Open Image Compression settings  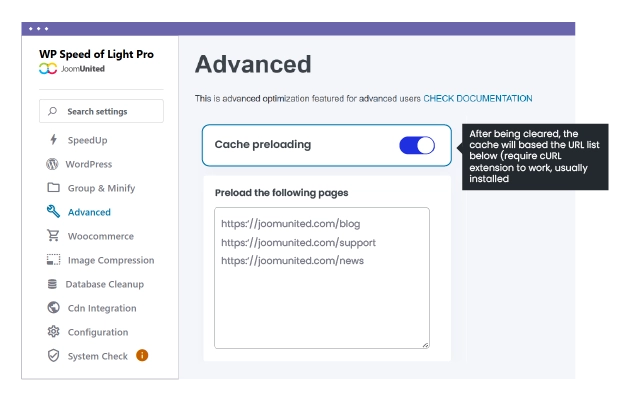click(x=111, y=260)
